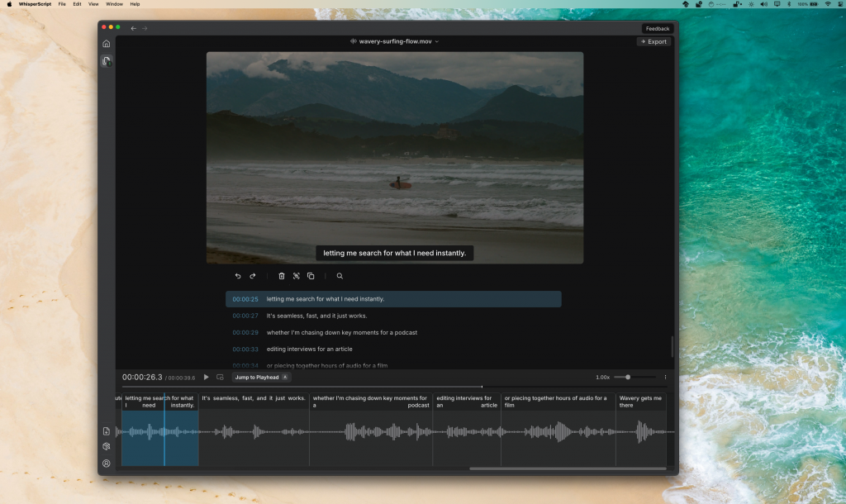The height and width of the screenshot is (504, 846).
Task: Click the subtitle caption on the video
Action: [394, 253]
